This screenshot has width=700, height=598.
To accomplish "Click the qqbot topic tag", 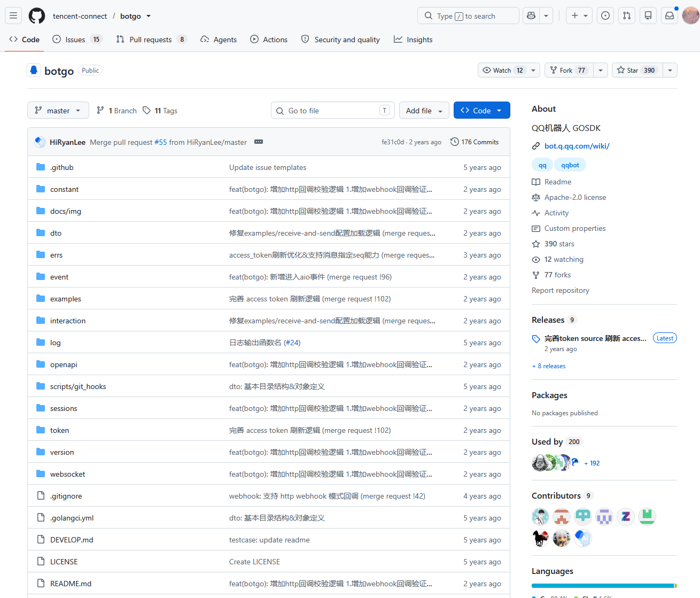I will [x=570, y=165].
